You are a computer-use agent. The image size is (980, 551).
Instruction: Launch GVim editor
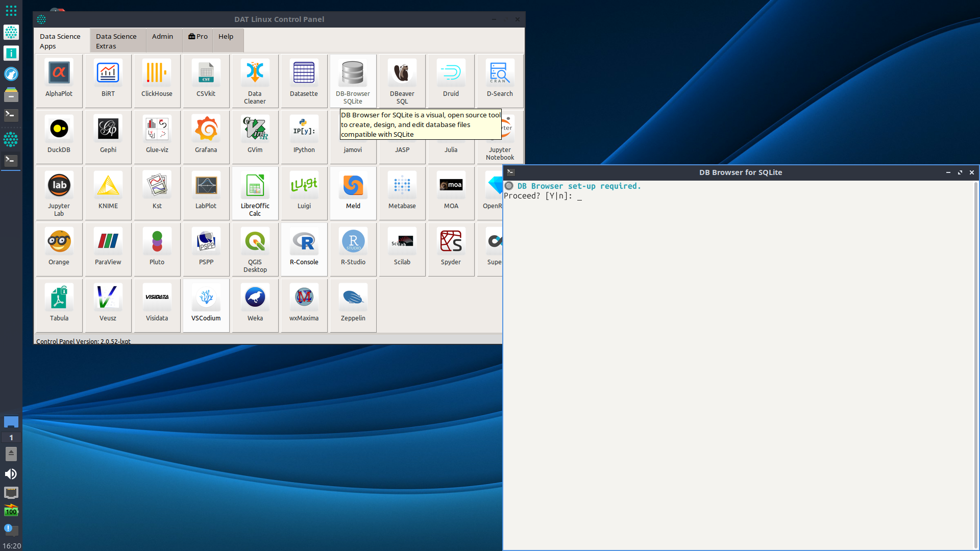[255, 137]
